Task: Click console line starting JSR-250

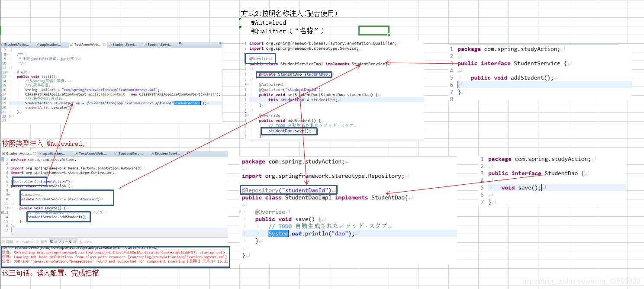Action: 115,261
